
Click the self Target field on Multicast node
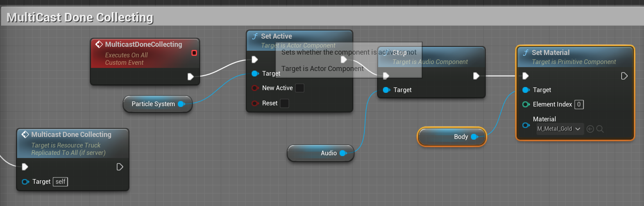click(61, 181)
